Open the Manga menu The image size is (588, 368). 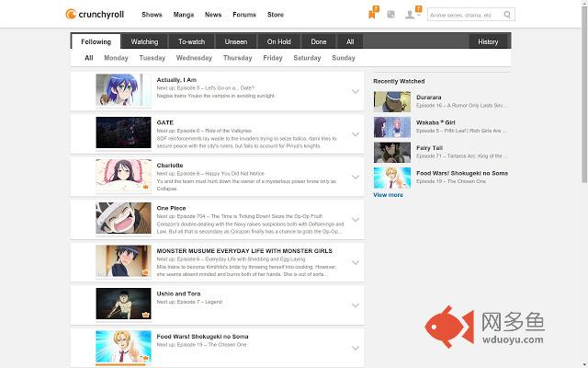pyautogui.click(x=184, y=15)
